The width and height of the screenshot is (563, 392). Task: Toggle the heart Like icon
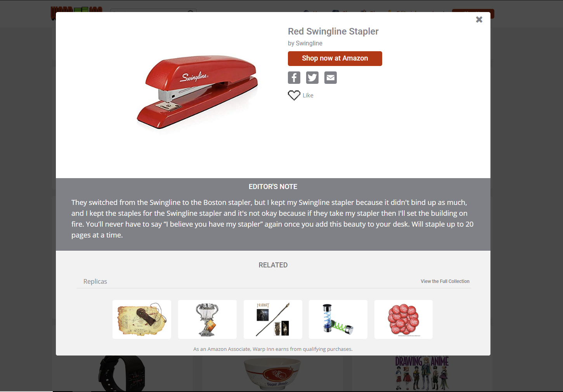tap(294, 95)
